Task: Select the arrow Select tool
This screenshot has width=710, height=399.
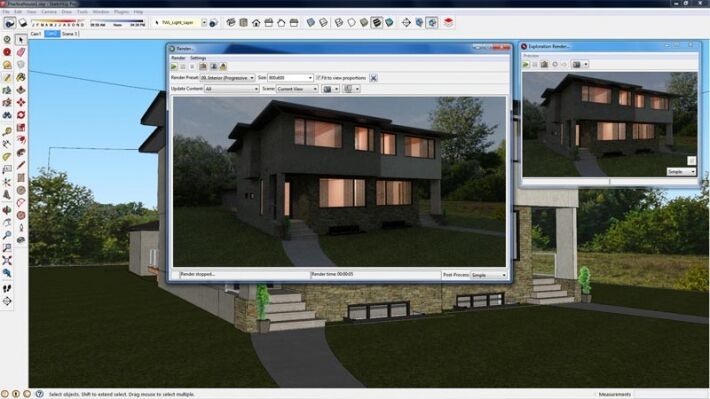Action: coord(21,40)
